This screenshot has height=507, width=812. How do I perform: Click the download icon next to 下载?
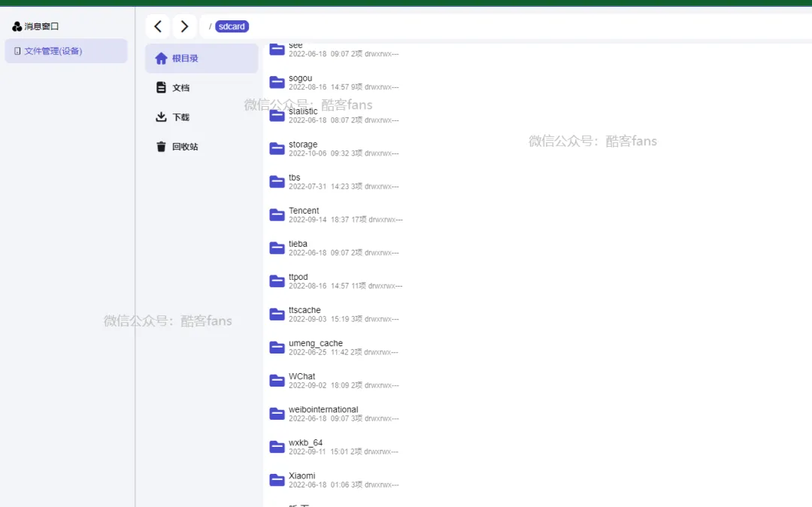coord(161,117)
